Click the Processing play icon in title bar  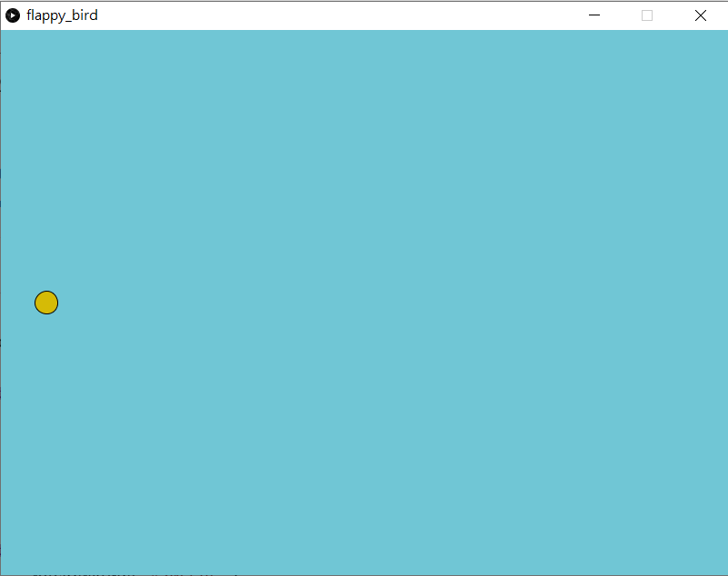click(13, 15)
